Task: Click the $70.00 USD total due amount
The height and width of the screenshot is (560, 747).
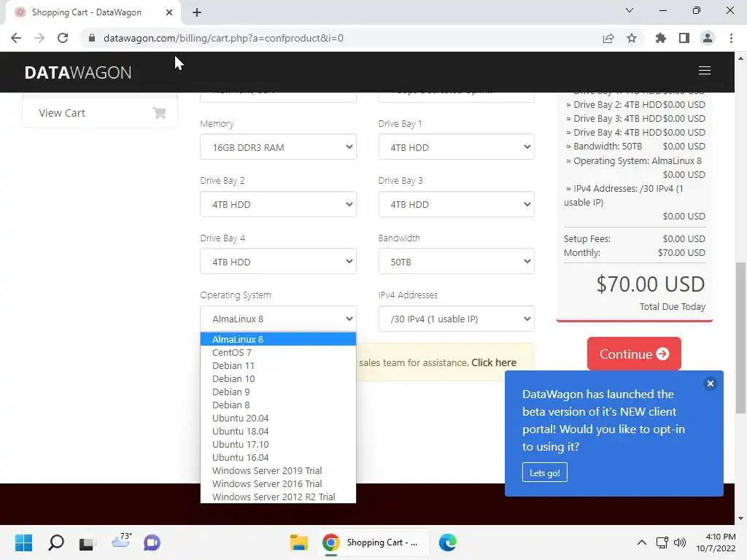Action: (650, 284)
